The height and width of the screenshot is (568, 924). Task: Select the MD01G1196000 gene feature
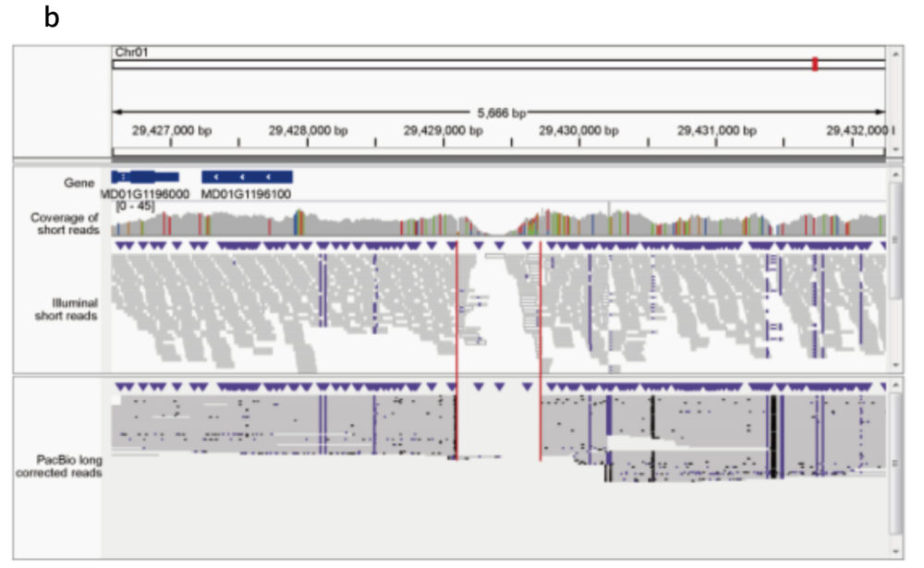[x=145, y=176]
